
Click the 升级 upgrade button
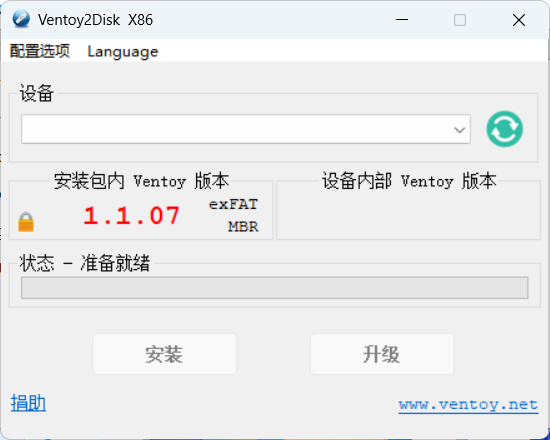coord(382,354)
